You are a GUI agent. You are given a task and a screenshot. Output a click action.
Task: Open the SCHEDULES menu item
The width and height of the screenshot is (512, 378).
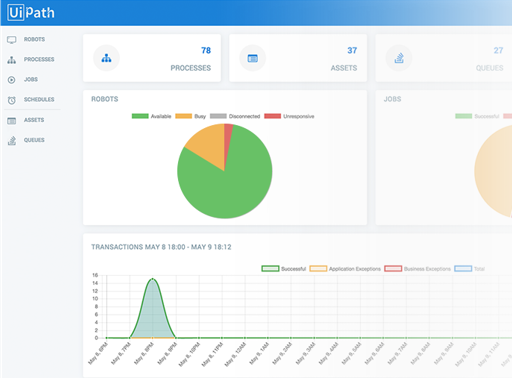pos(39,99)
